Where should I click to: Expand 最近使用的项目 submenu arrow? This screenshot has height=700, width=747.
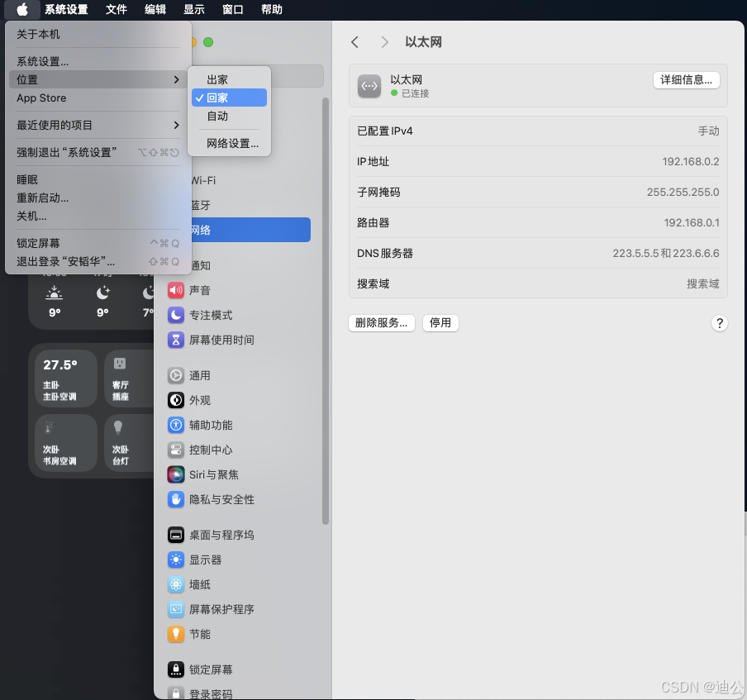[x=177, y=125]
